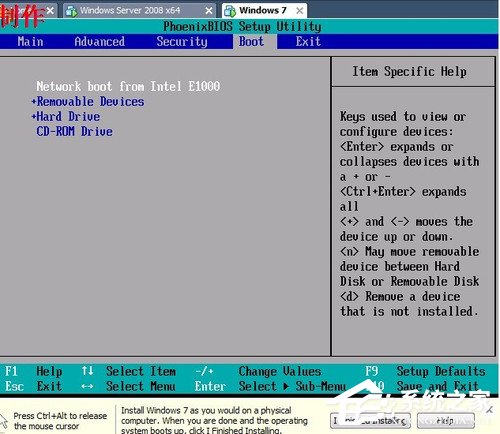This screenshot has width=500, height=434.
Task: Expand Removable Devices using plus sign
Action: pos(34,101)
